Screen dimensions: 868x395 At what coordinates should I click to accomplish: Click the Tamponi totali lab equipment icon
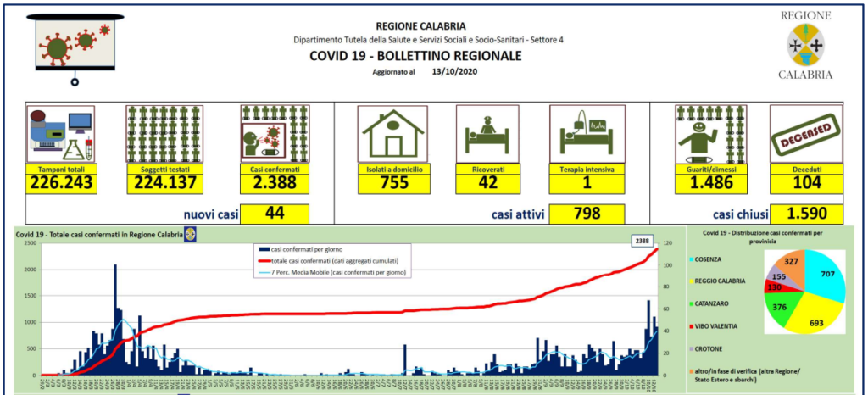coord(60,134)
